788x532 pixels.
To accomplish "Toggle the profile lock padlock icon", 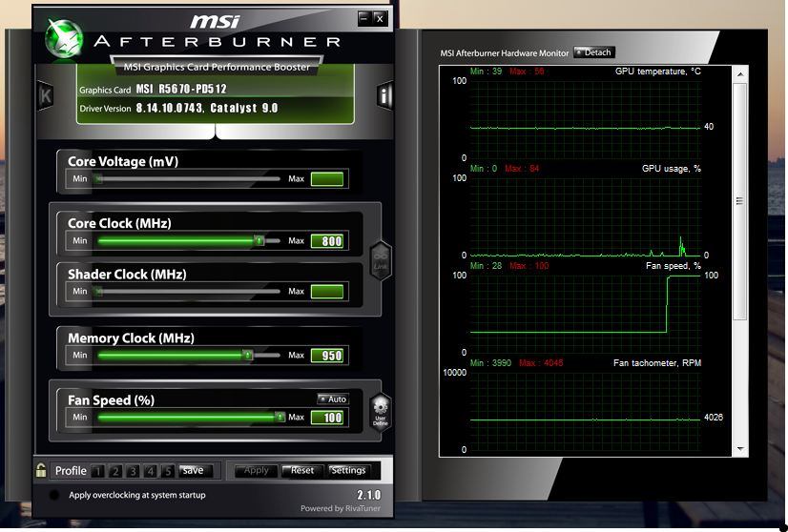I will coord(41,470).
